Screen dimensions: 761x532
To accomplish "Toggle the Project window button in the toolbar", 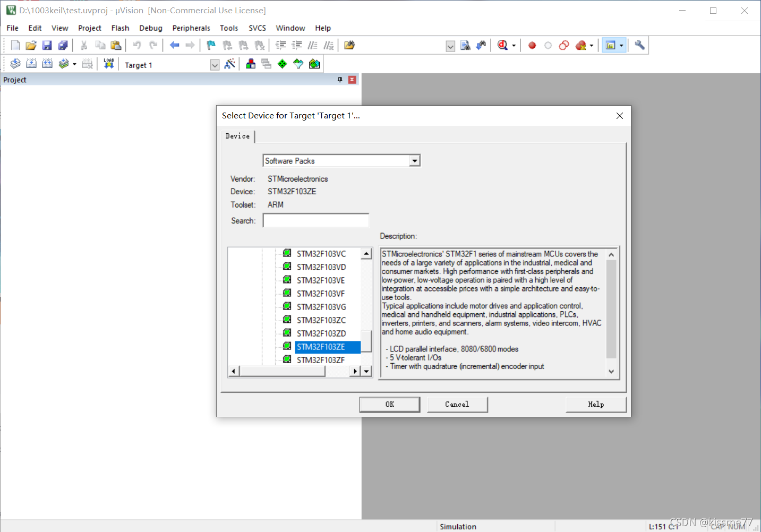I will coord(610,46).
